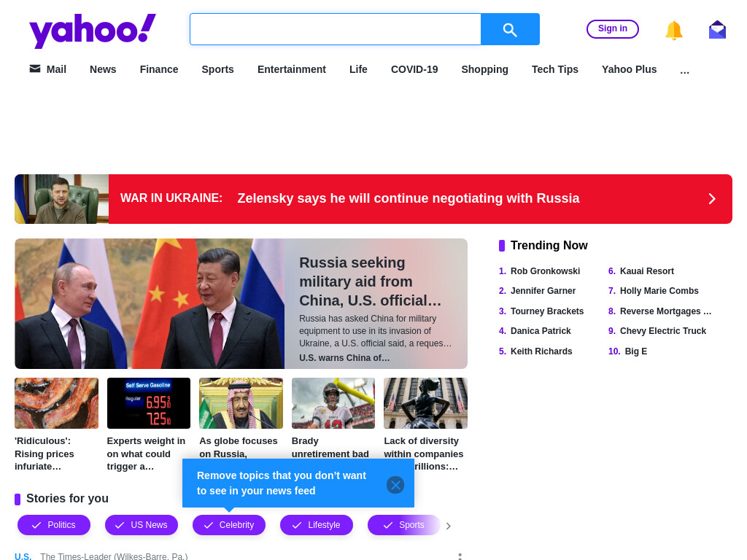Open 'Brady unretirement bad' story title

tap(330, 447)
